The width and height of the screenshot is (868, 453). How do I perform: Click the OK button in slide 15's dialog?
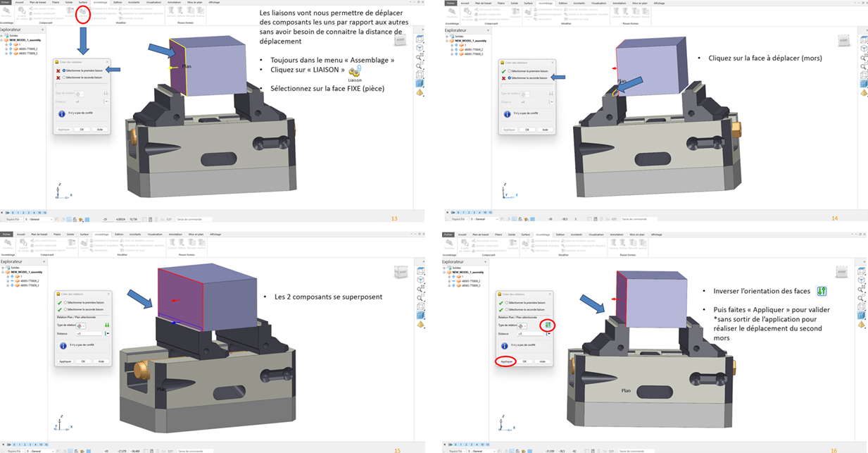tap(83, 361)
